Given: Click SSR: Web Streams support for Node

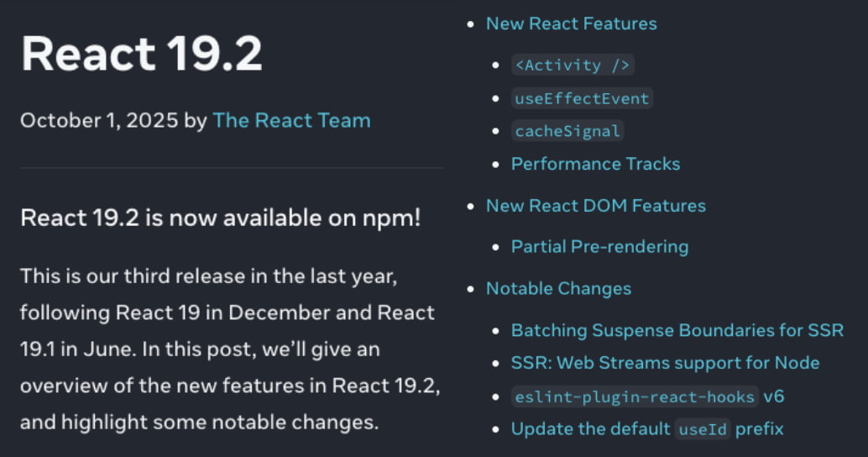Looking at the screenshot, I should pos(665,363).
